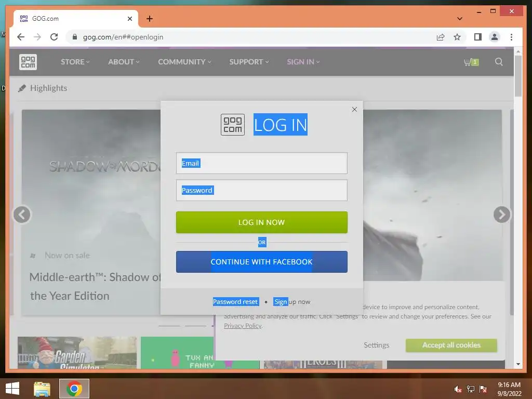Image resolution: width=532 pixels, height=399 pixels.
Task: Click Chrome icon on taskbar
Action: pyautogui.click(x=74, y=389)
